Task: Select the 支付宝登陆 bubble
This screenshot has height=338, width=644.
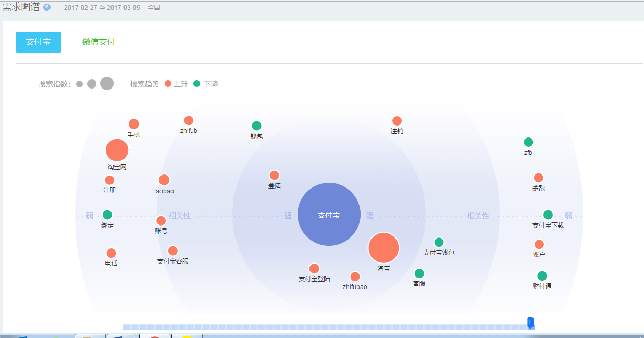Action: pyautogui.click(x=314, y=268)
